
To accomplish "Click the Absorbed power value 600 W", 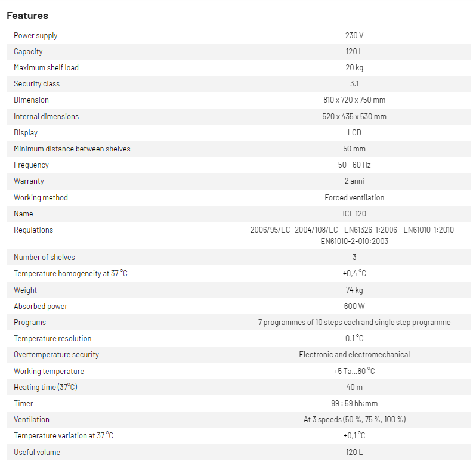I will click(x=354, y=307).
